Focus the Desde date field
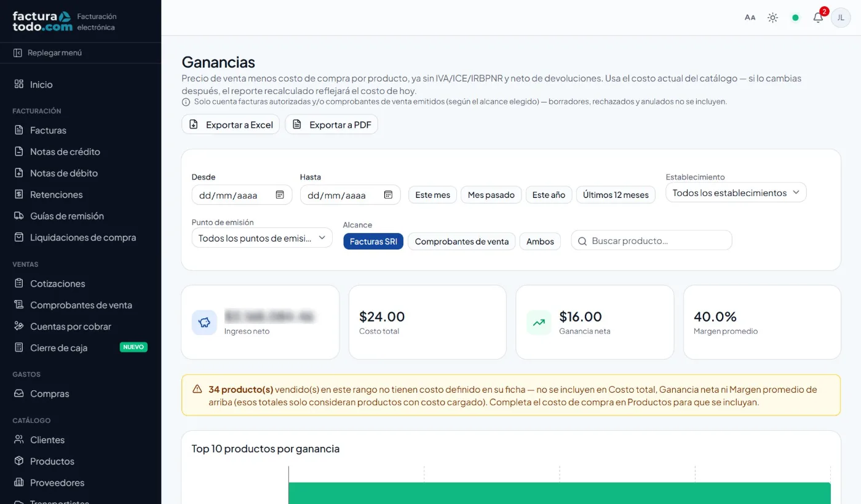This screenshot has width=861, height=504. pos(241,195)
